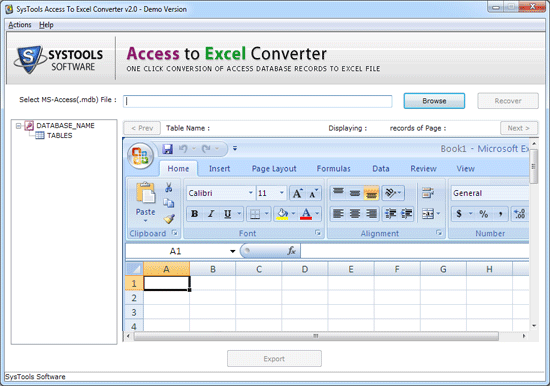The image size is (550, 386).
Task: Open the Underline style dropdown arrow
Action: coord(239,214)
